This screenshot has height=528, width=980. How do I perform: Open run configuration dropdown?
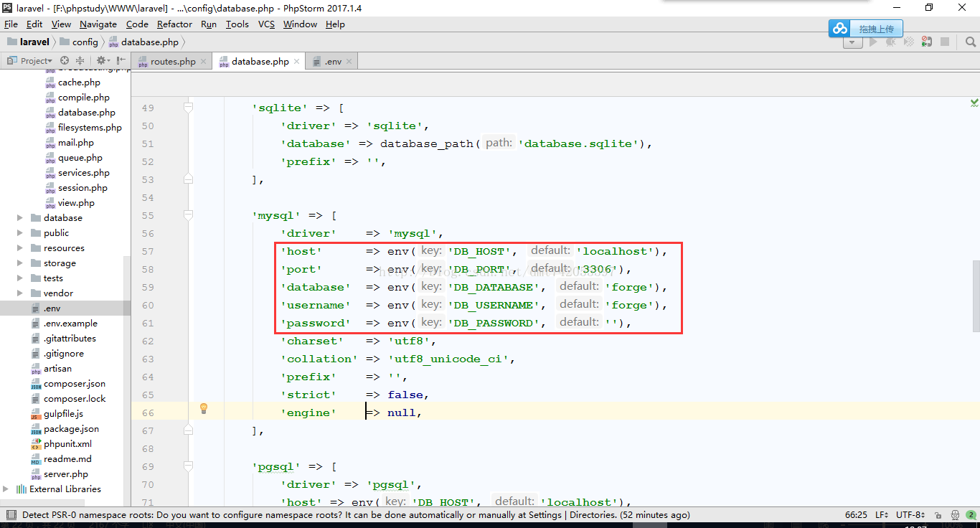[x=852, y=42]
